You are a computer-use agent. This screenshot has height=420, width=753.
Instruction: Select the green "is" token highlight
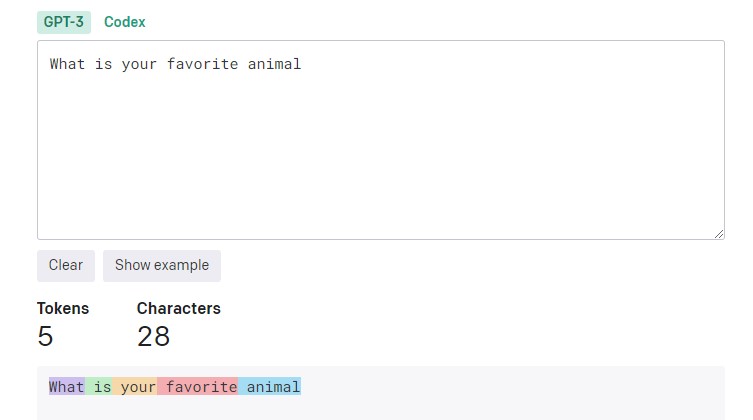pyautogui.click(x=98, y=386)
